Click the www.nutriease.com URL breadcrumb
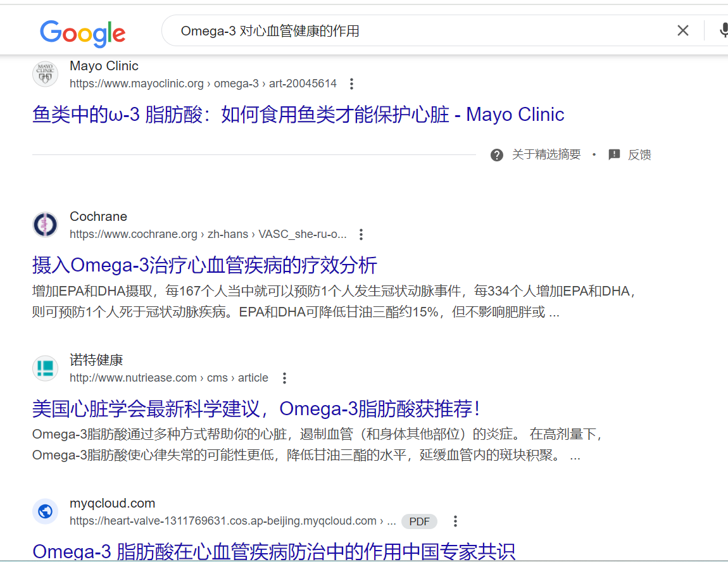Image resolution: width=728 pixels, height=562 pixels. click(x=169, y=378)
